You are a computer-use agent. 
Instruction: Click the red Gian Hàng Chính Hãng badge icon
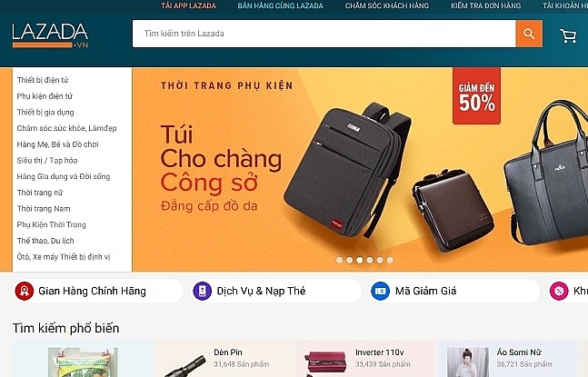pos(25,292)
